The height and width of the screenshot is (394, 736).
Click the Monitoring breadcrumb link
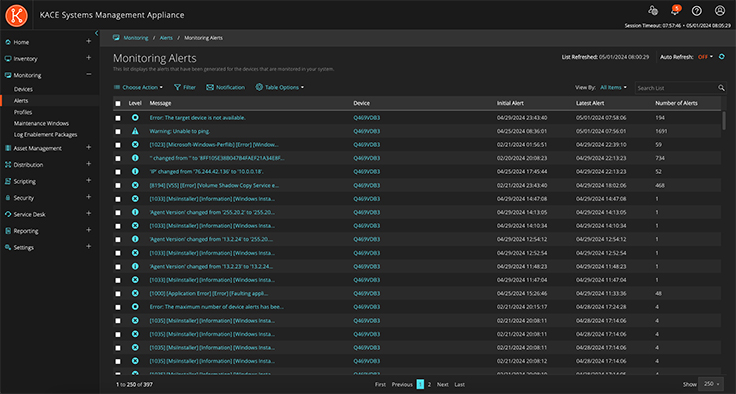[x=136, y=38]
